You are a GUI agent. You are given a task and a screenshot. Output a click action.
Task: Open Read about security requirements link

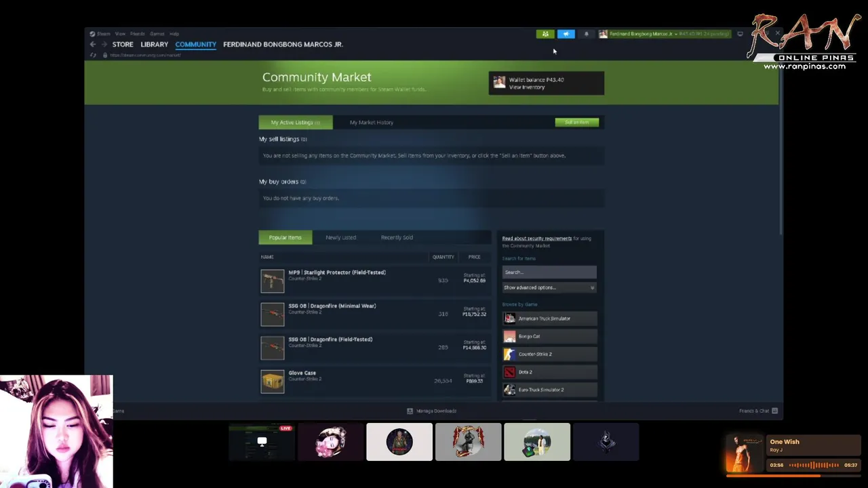point(537,239)
